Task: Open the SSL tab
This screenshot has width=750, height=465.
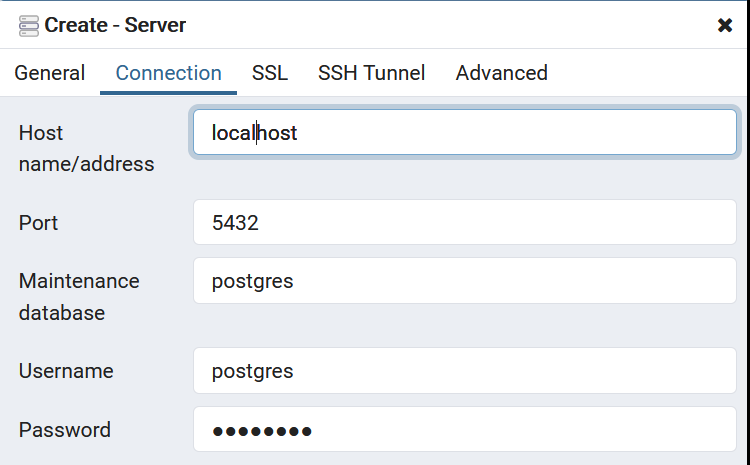Action: tap(270, 73)
